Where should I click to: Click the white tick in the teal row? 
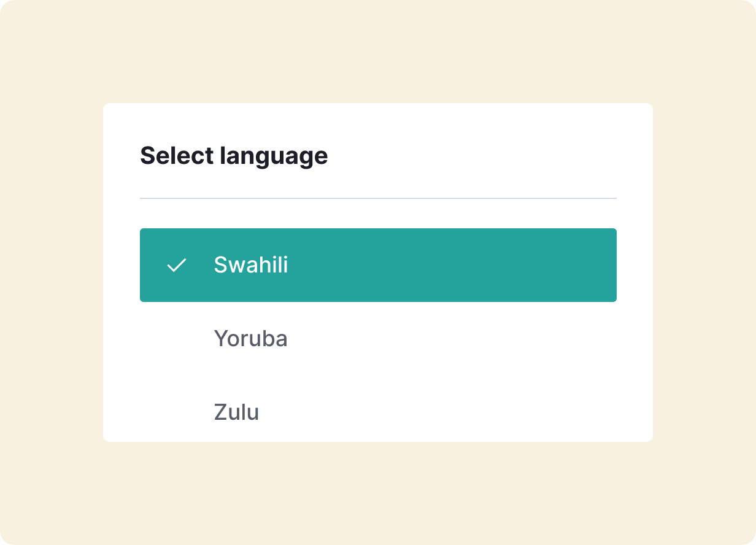pos(177,265)
